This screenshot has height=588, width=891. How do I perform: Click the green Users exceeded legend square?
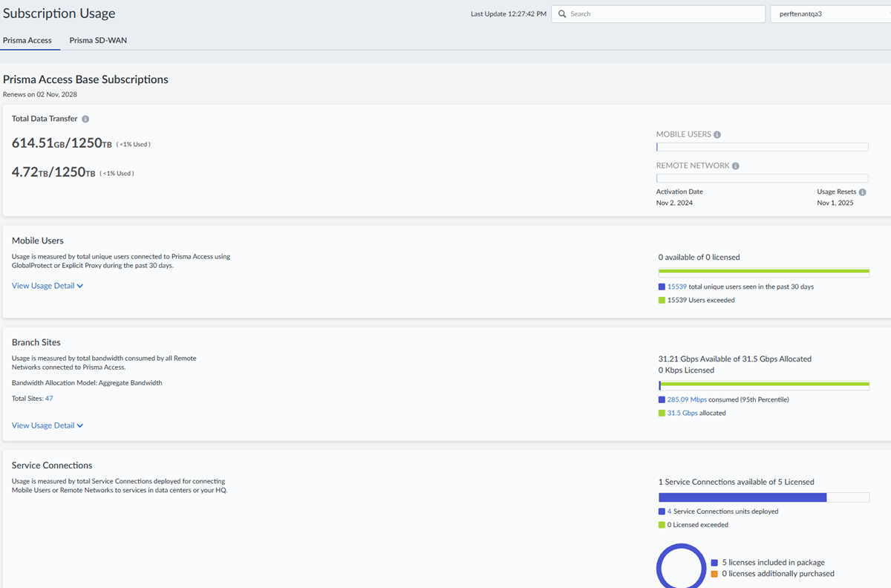[x=662, y=301]
